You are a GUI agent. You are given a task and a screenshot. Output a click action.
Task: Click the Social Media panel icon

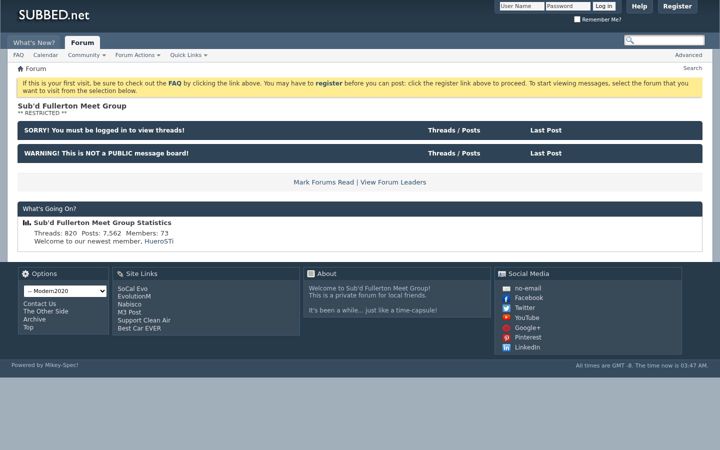(x=502, y=274)
